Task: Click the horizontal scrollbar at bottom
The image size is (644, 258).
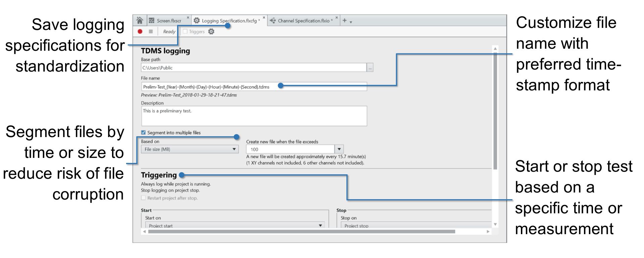Action: click(x=301, y=231)
